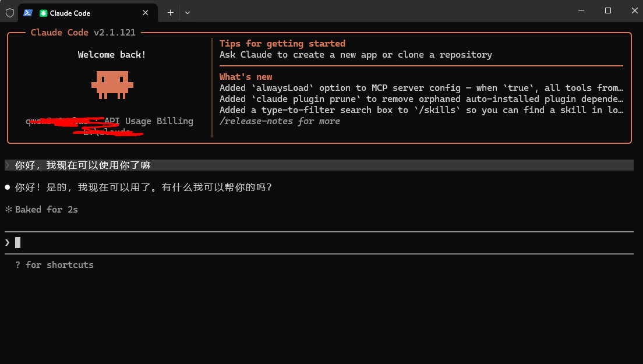Click the 'Baked for 2s' status
Screen dimensions: 643x364
47,210
